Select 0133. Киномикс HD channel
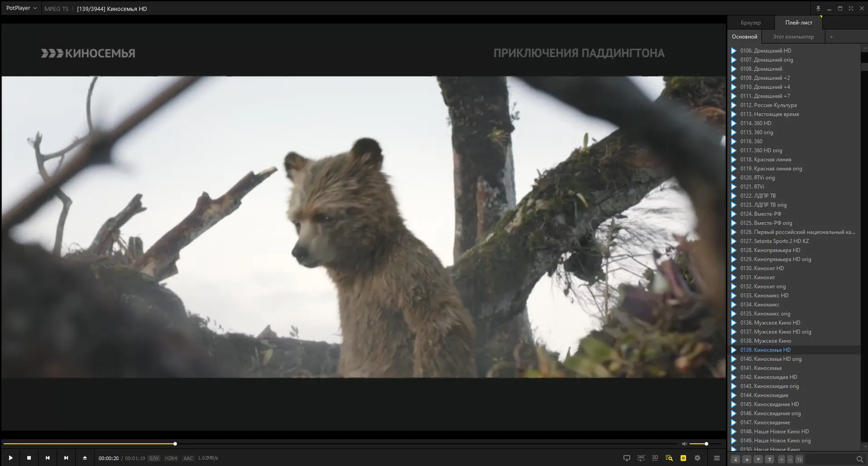Screen dimensions: 868x466 [794, 296]
